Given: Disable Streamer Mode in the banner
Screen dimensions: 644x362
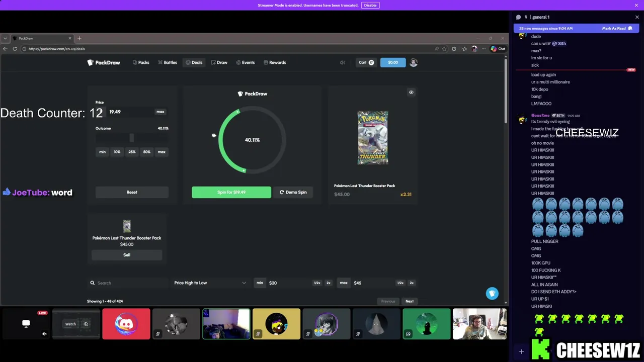Looking at the screenshot, I should 370,5.
